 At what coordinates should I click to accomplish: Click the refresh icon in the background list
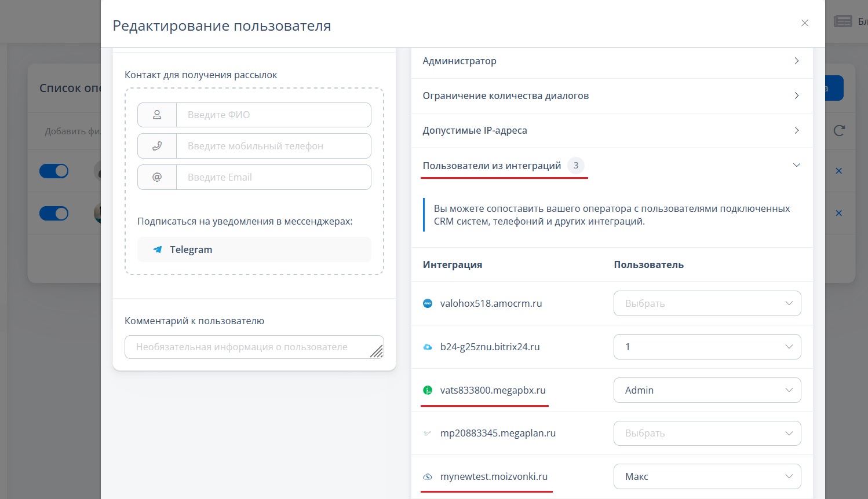(838, 131)
